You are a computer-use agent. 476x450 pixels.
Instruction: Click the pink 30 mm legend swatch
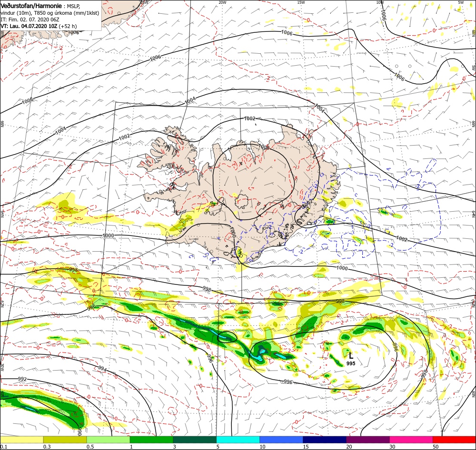click(411, 440)
